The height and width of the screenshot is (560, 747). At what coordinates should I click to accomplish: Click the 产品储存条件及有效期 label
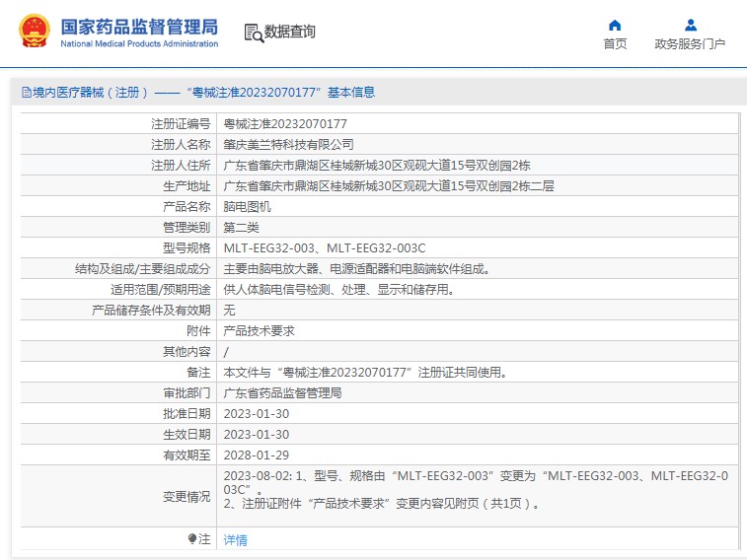pos(151,311)
